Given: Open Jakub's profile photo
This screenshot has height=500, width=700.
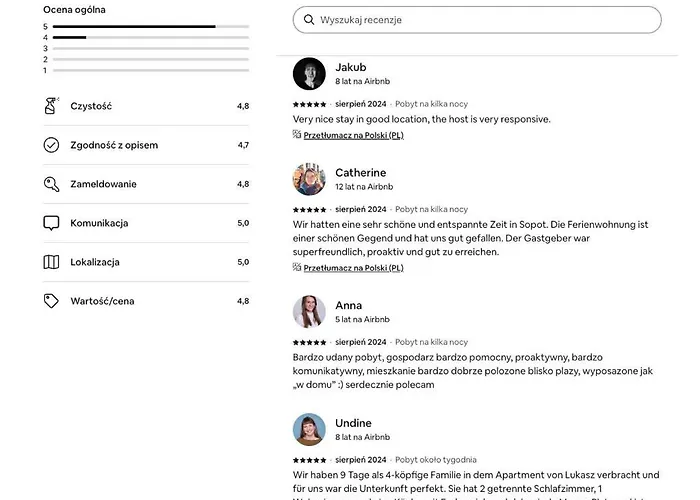Looking at the screenshot, I should [309, 74].
